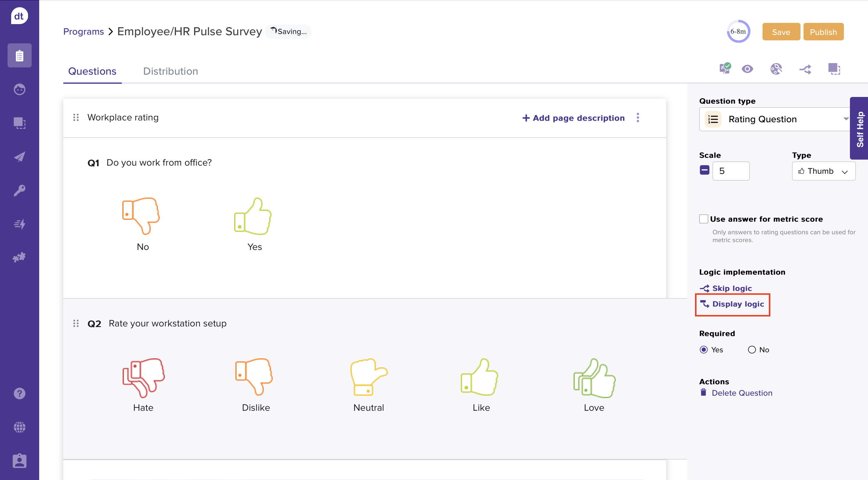
Task: Click the puzzle integrations sidebar icon
Action: (x=20, y=257)
